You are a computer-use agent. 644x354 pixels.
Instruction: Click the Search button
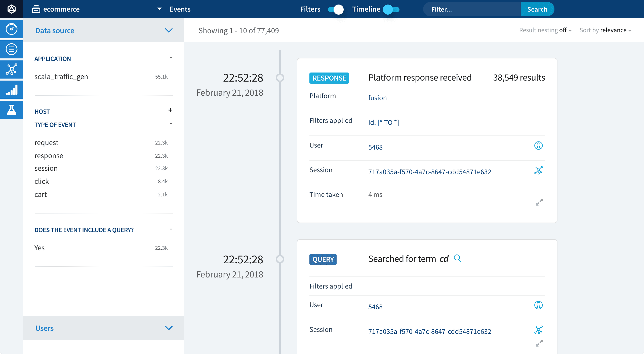click(x=537, y=9)
